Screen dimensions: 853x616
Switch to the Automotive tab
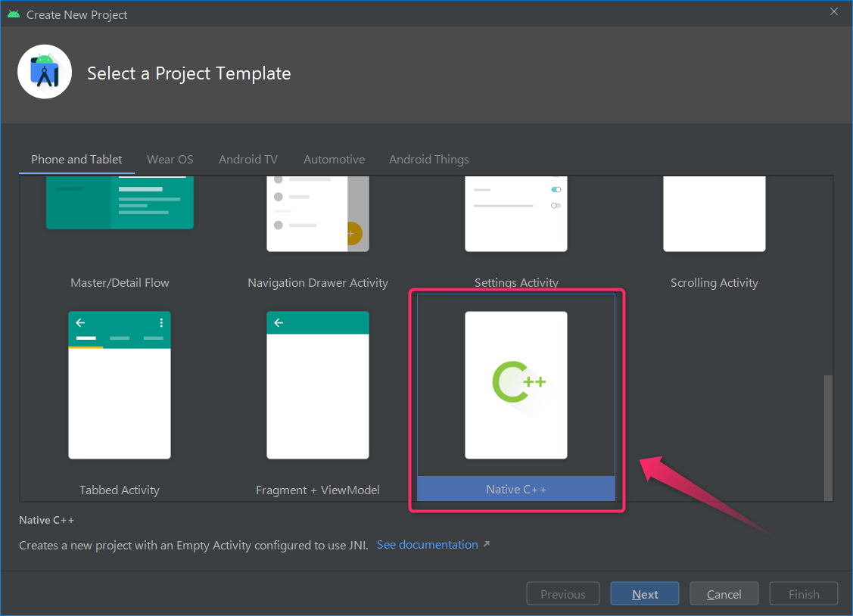tap(334, 160)
